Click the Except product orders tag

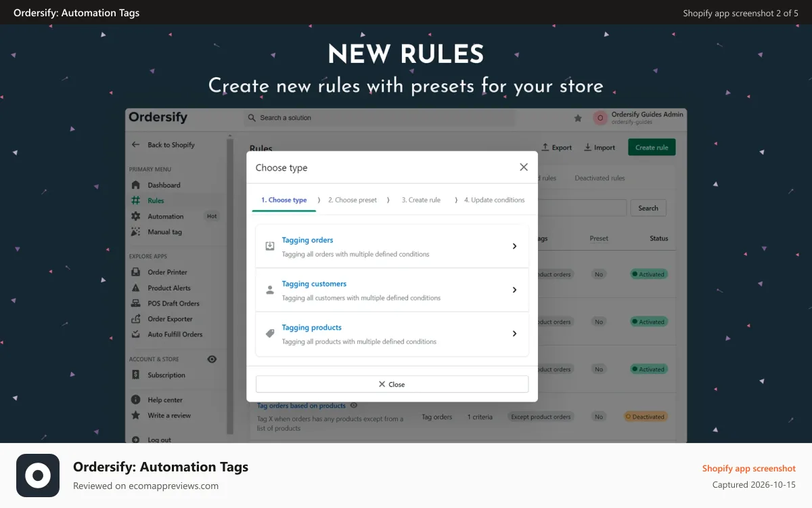(x=541, y=417)
